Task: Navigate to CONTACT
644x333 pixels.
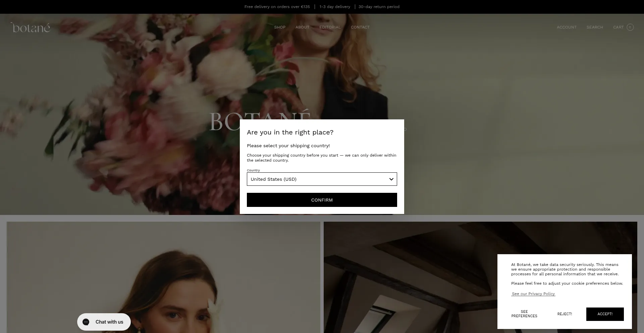Action: [360, 27]
